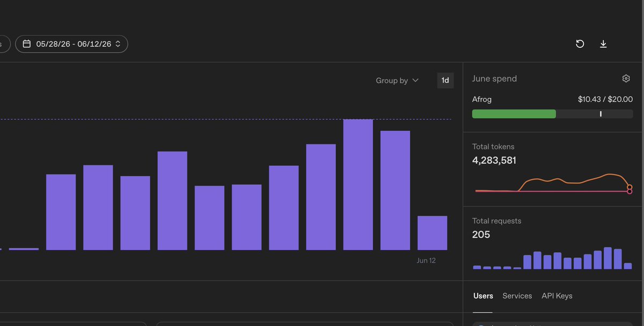This screenshot has width=644, height=326.
Task: Click the $10.43 / $20.00 spend amount
Action: (x=605, y=99)
